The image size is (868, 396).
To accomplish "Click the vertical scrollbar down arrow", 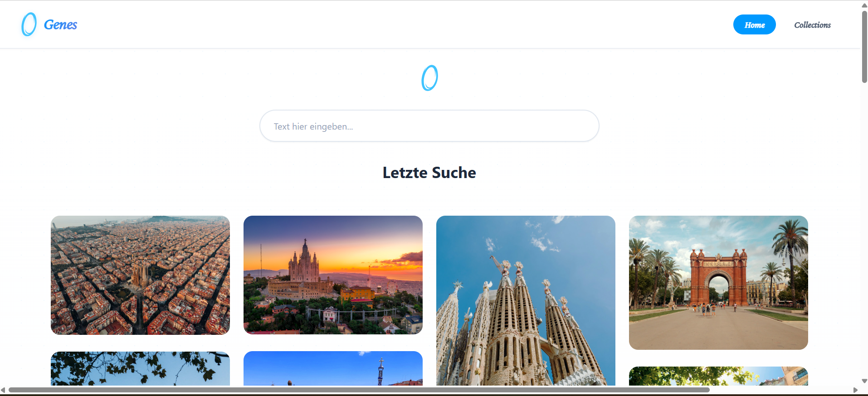I will click(x=864, y=381).
